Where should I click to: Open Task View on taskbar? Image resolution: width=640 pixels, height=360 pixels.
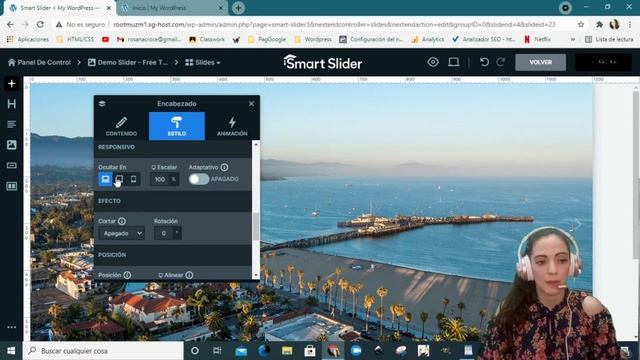pos(217,351)
